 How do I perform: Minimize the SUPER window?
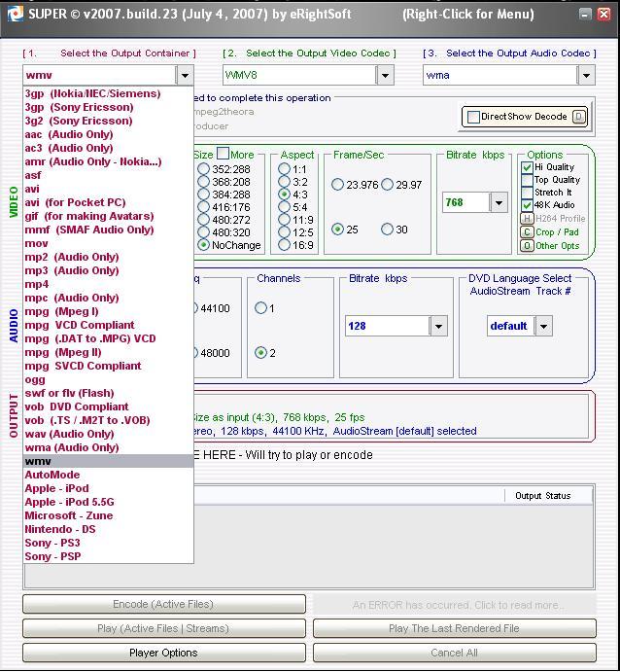coord(585,15)
